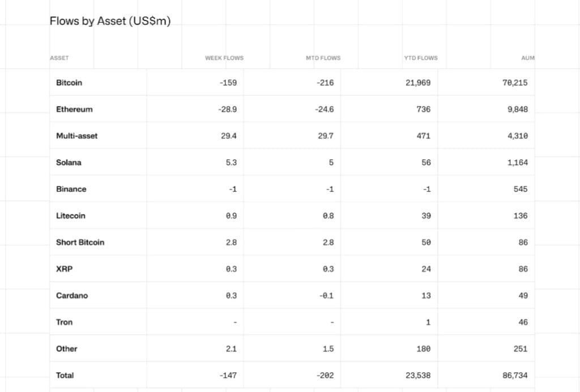Click the Tron asset name
This screenshot has width=580, height=392.
(65, 322)
